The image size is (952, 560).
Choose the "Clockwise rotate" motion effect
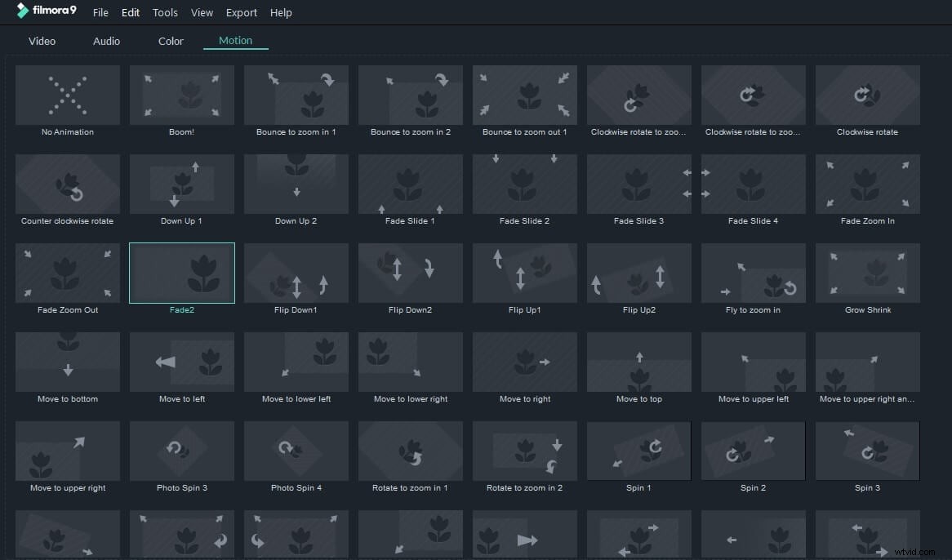click(867, 95)
